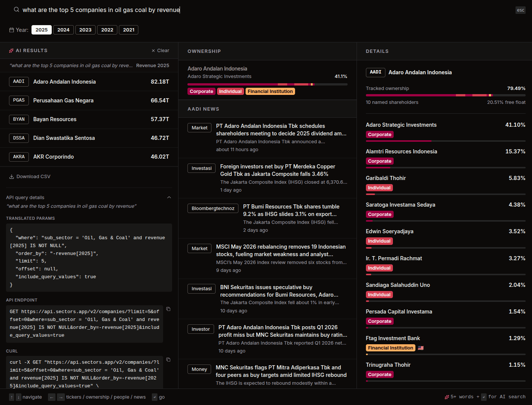This screenshot has height=405, width=532.
Task: Copy the API endpoint URL
Action: click(168, 309)
